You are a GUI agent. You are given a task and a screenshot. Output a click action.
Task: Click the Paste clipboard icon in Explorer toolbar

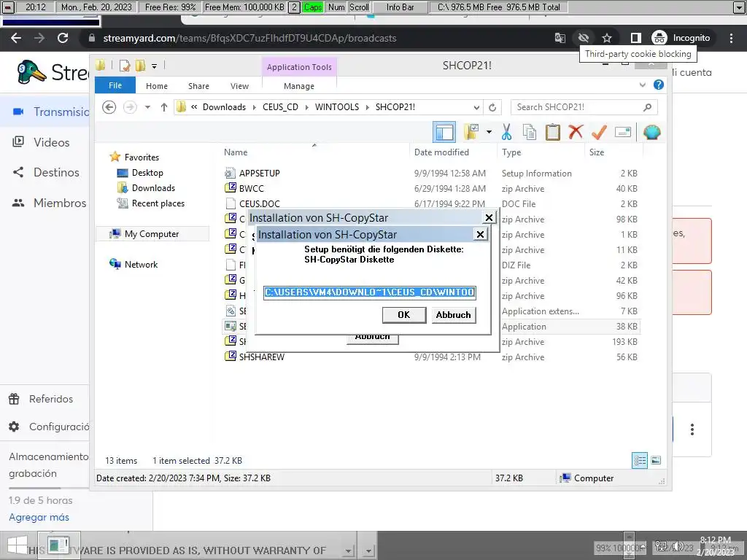coord(553,132)
